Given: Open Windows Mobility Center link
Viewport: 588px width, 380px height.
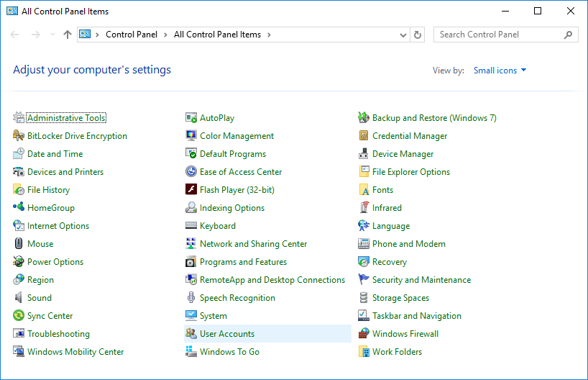Looking at the screenshot, I should pos(75,352).
